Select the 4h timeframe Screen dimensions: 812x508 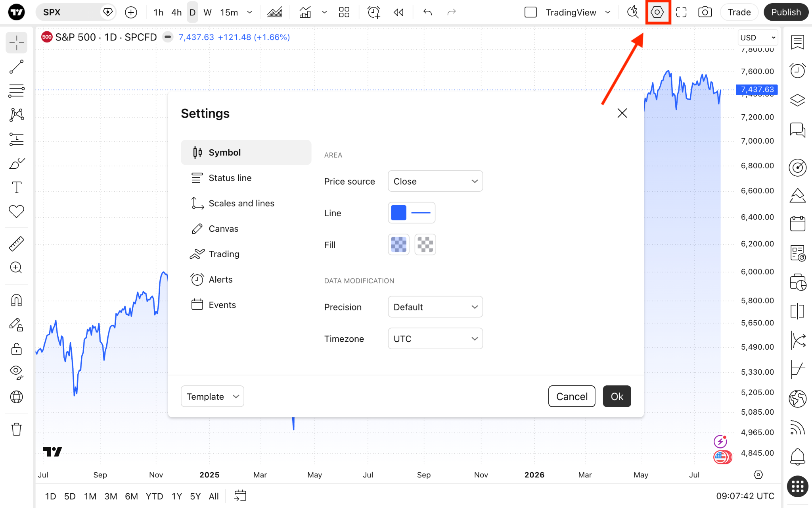(x=176, y=12)
